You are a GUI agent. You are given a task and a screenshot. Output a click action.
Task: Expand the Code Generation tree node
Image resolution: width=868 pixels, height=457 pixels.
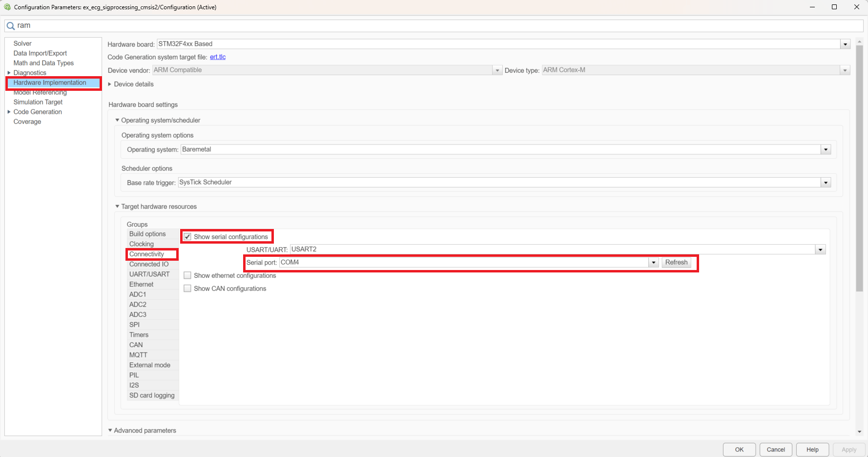(9, 112)
